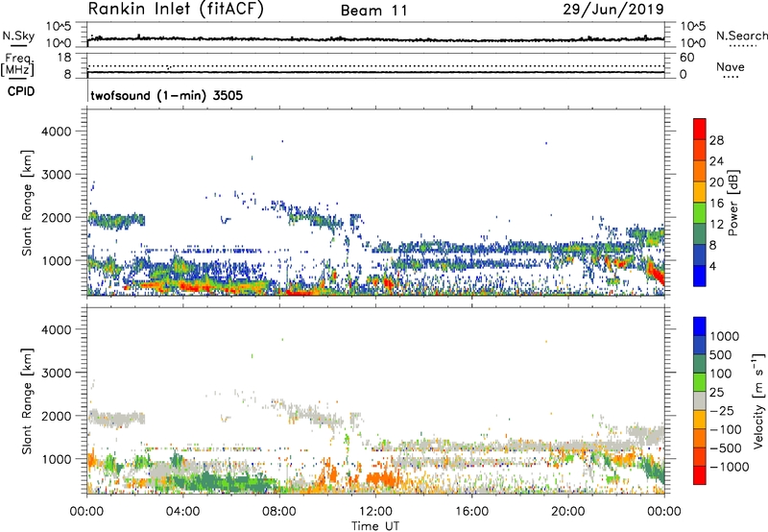
Task: Click the "08:00" time tick label
Action: pos(279,512)
